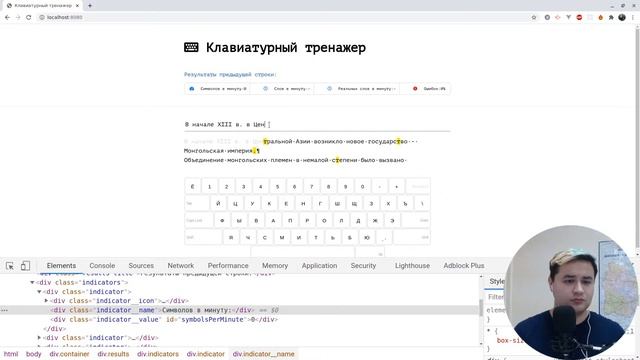Switch to the Elements tab in DevTools

pos(61,266)
